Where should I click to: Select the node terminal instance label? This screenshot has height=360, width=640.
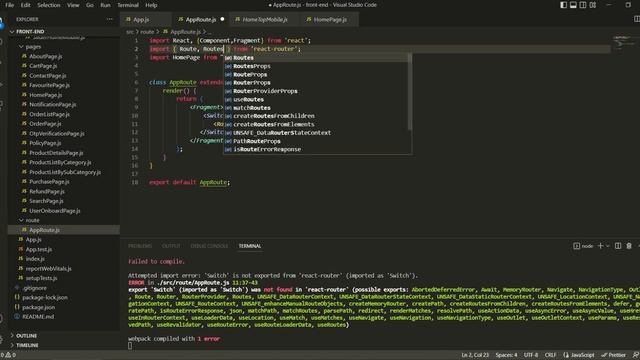[583, 246]
